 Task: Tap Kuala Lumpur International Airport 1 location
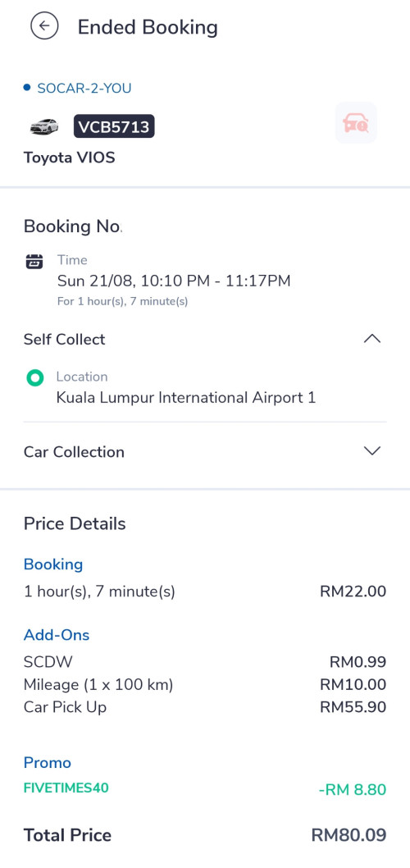[186, 397]
